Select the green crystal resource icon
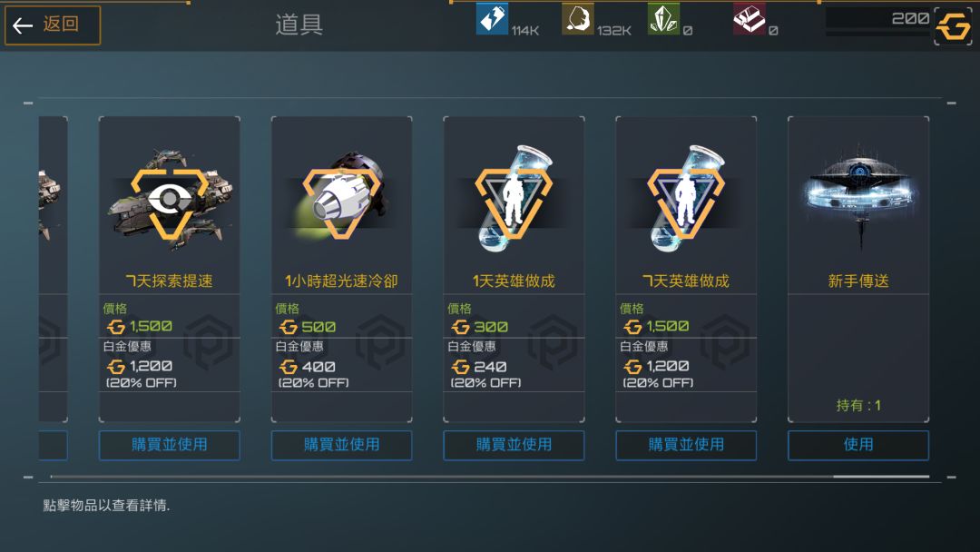This screenshot has height=552, width=980. coord(663,19)
